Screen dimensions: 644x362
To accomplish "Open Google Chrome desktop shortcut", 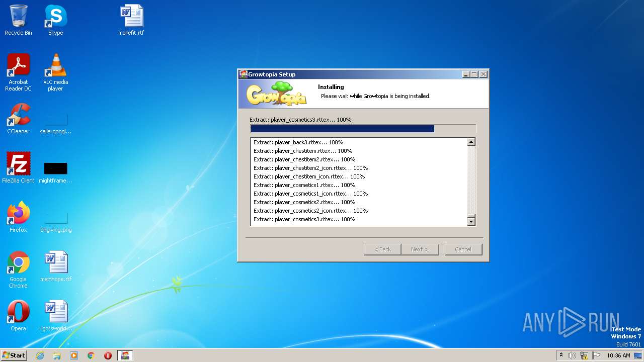I will tap(18, 269).
